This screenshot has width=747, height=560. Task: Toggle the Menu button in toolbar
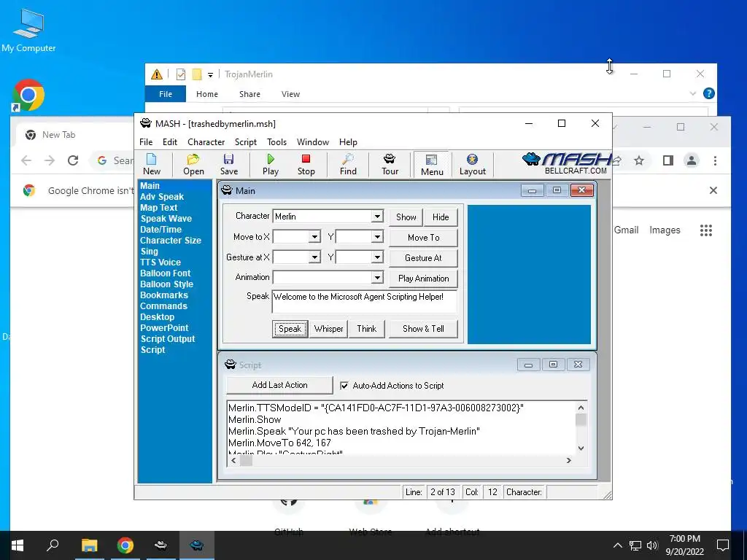[432, 165]
